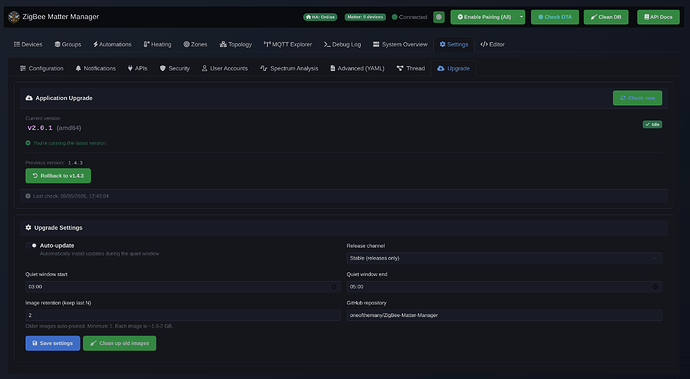The height and width of the screenshot is (379, 690).
Task: Click the Upgrade Settings section heading
Action: coord(58,228)
